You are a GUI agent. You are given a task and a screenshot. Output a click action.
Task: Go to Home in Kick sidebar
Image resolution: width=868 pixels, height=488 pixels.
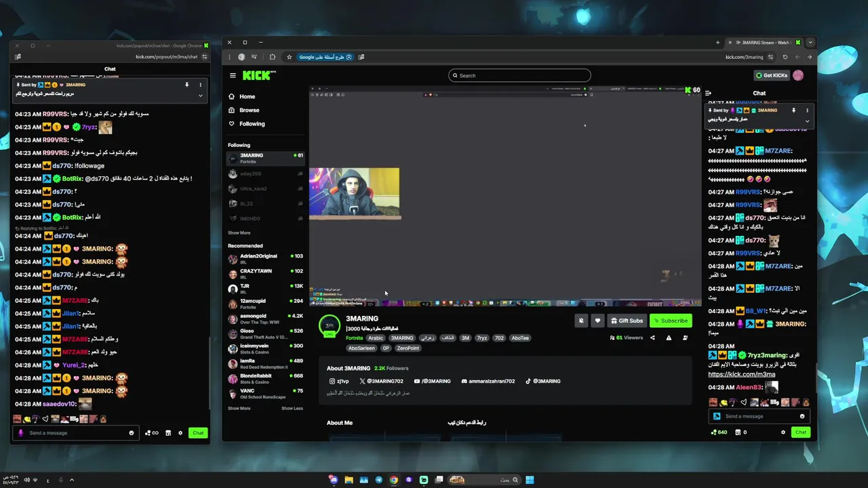click(x=247, y=97)
